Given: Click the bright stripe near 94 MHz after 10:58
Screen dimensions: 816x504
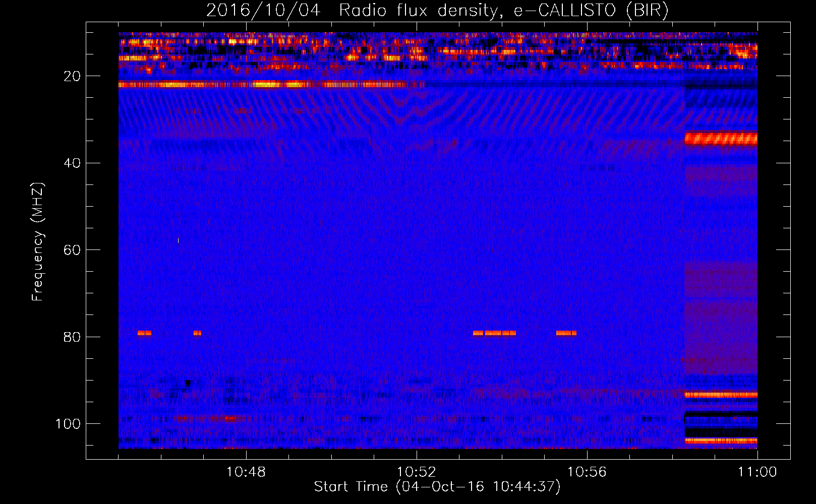Looking at the screenshot, I should coord(721,395).
